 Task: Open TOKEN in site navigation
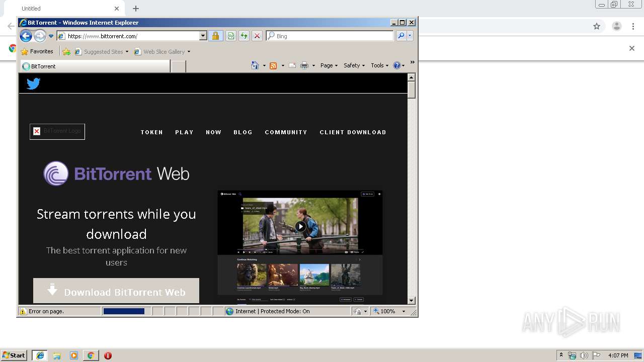point(152,132)
